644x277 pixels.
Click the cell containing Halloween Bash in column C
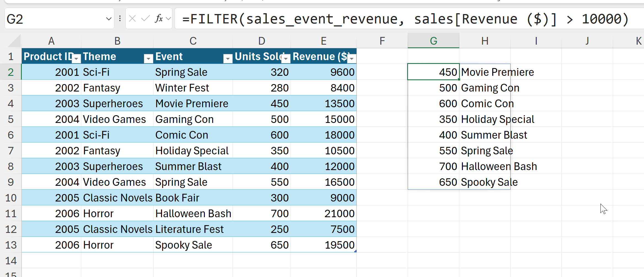(193, 214)
